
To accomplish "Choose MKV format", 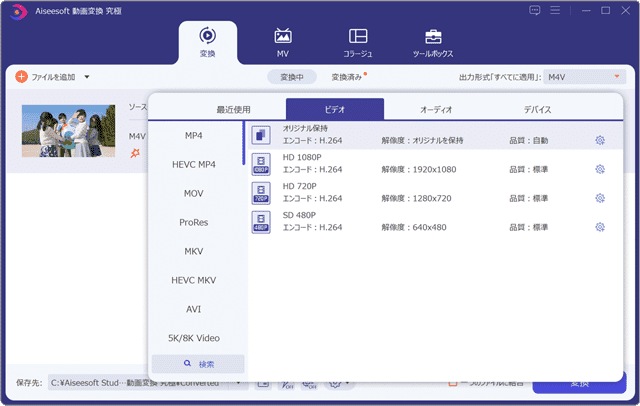I will 193,251.
